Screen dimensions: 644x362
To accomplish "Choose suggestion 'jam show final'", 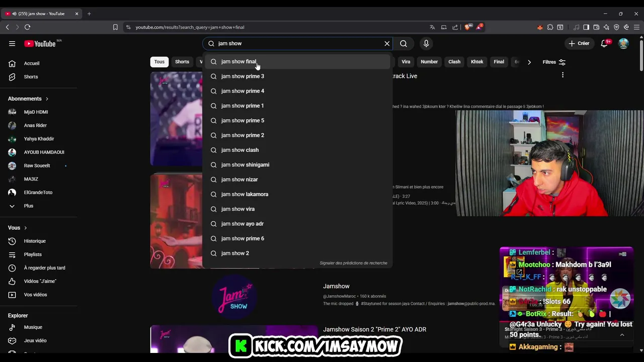I will (297, 61).
